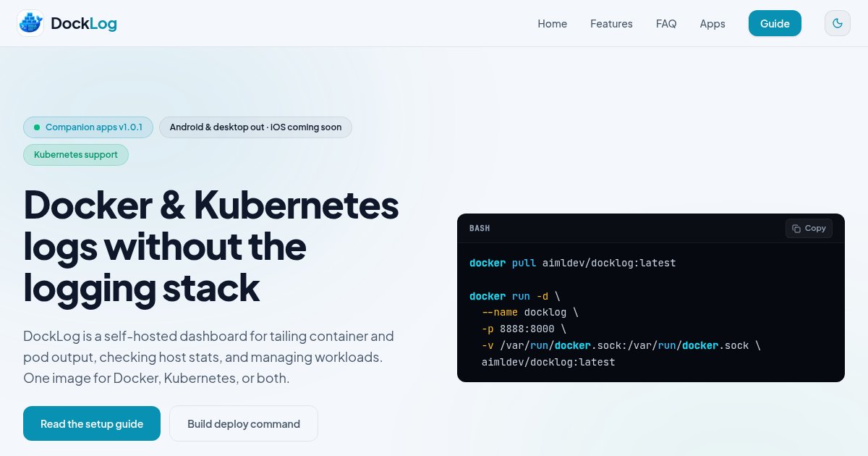Click the Kubernetes support badge
The image size is (868, 456).
76,155
